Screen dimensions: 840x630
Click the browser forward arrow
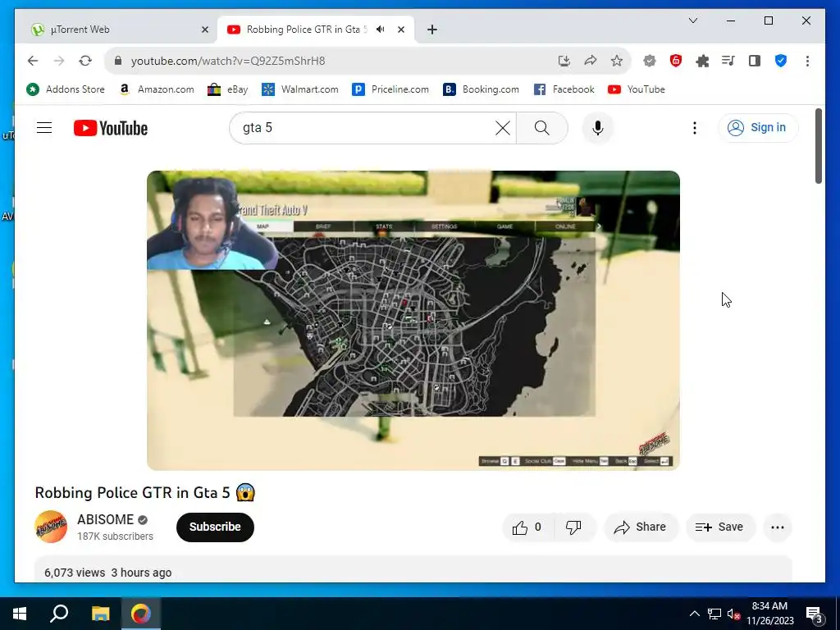[x=59, y=61]
